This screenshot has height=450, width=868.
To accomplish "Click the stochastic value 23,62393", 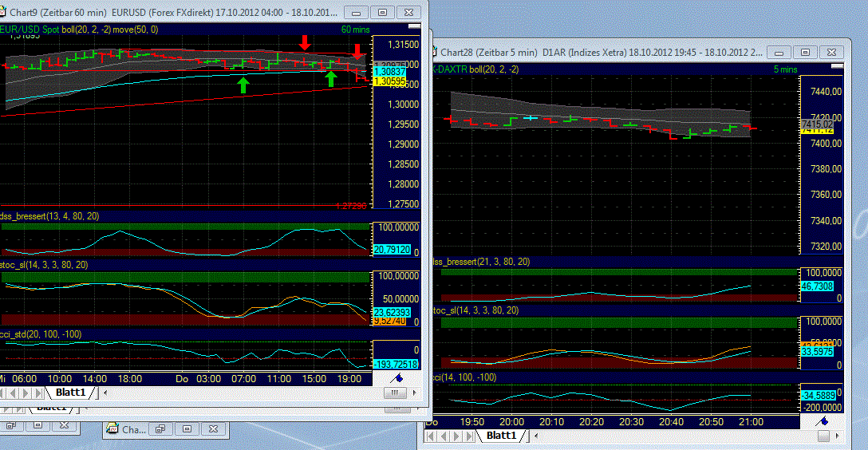I will [x=392, y=312].
